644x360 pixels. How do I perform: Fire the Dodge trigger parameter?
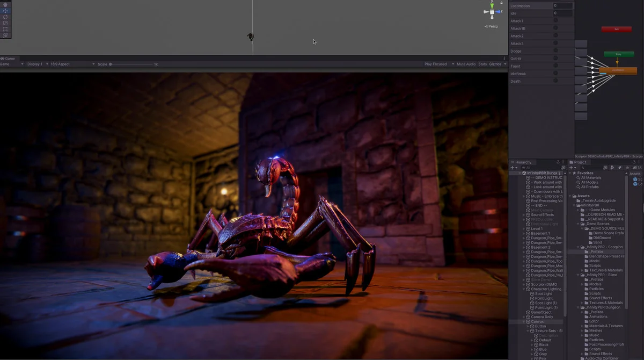pyautogui.click(x=555, y=51)
